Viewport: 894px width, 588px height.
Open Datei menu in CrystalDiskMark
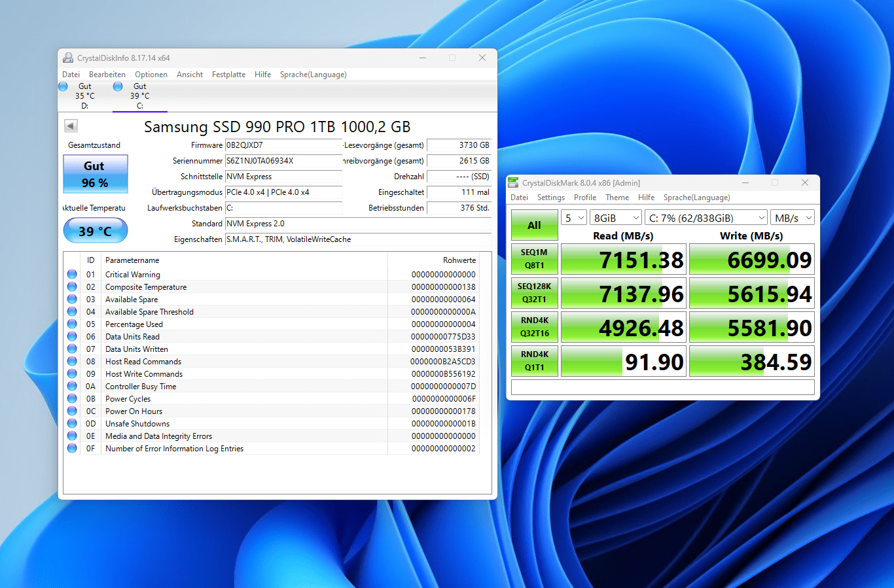click(x=520, y=198)
